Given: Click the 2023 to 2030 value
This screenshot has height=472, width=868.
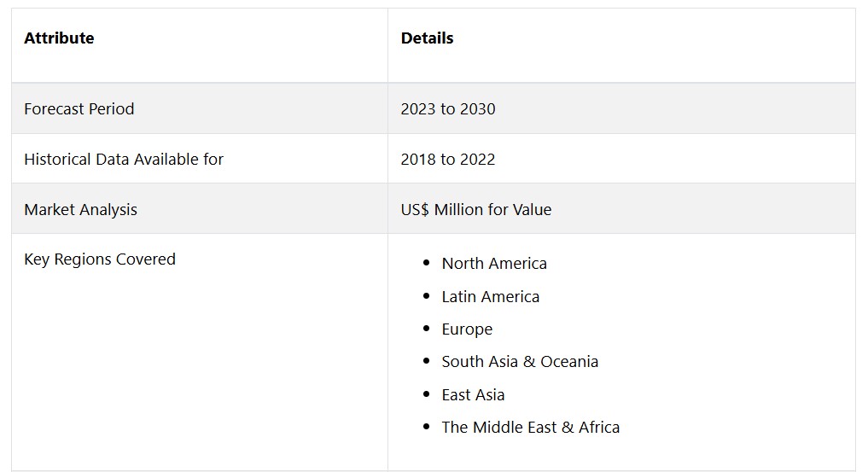Looking at the screenshot, I should point(448,109).
